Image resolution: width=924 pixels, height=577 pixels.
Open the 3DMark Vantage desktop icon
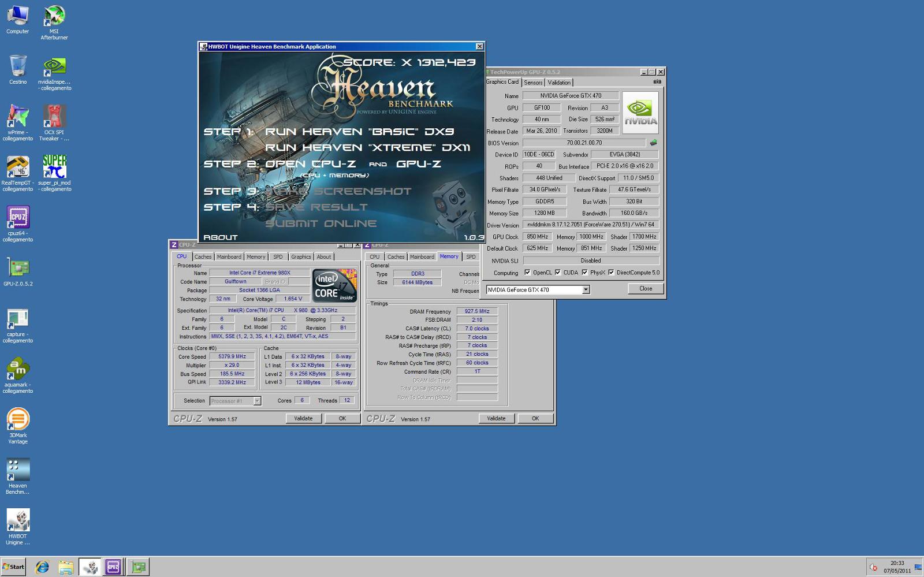click(x=18, y=426)
